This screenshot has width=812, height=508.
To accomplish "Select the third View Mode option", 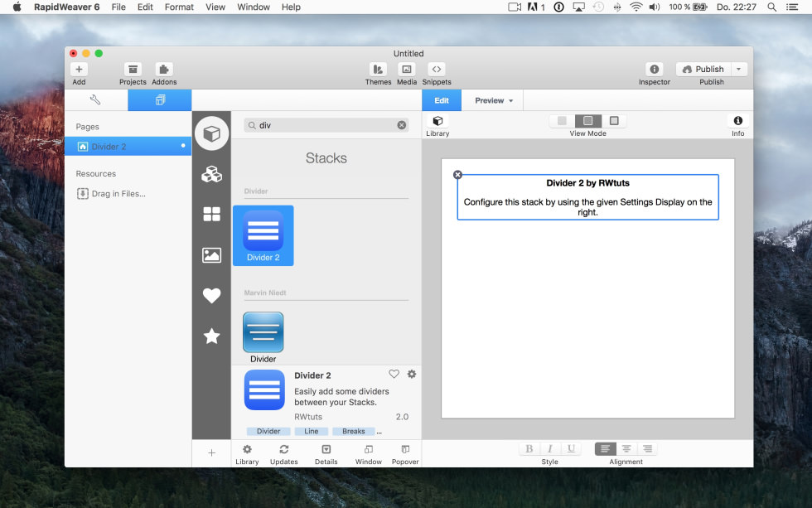I will (614, 121).
